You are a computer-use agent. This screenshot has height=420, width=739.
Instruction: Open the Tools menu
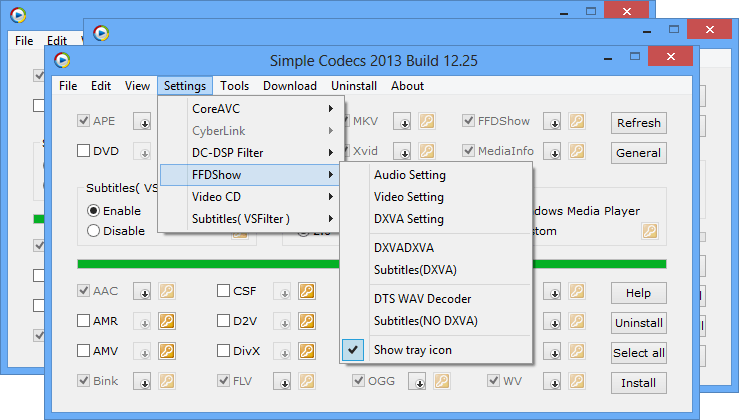coord(235,86)
